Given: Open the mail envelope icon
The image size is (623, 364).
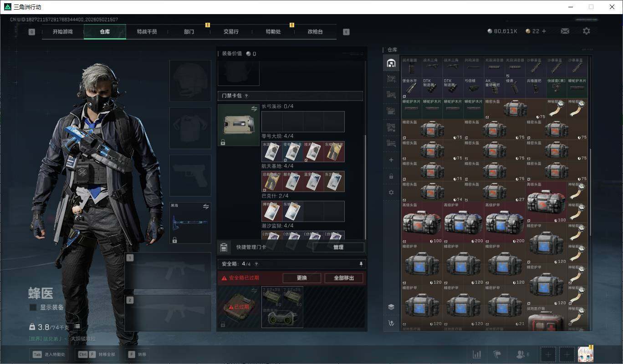Looking at the screenshot, I should tap(565, 31).
